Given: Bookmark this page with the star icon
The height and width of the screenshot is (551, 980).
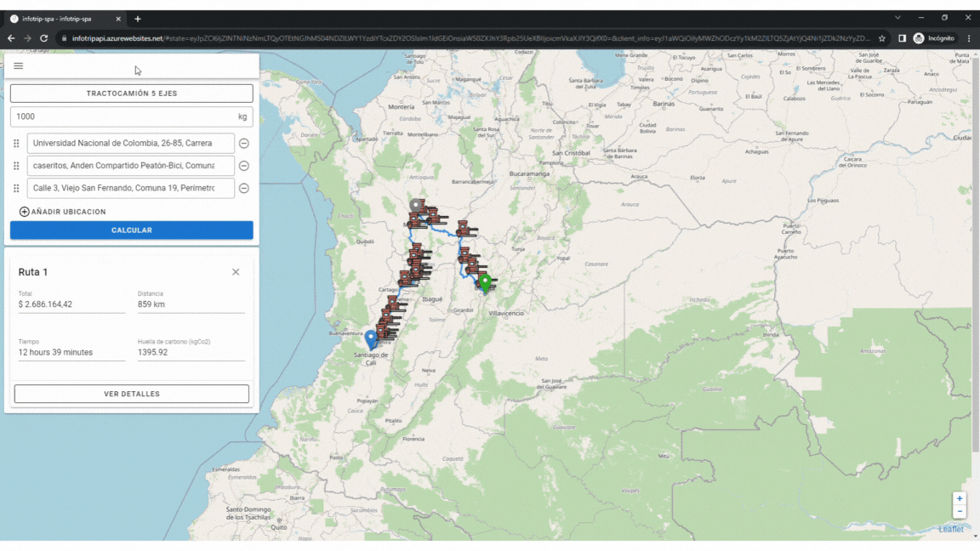Looking at the screenshot, I should point(882,38).
